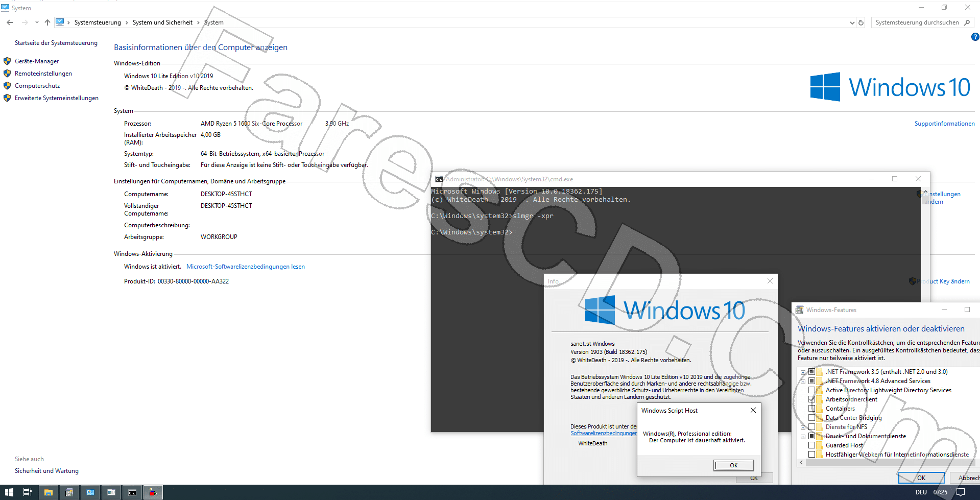Switch to winver Info taskbar button

pos(111,492)
